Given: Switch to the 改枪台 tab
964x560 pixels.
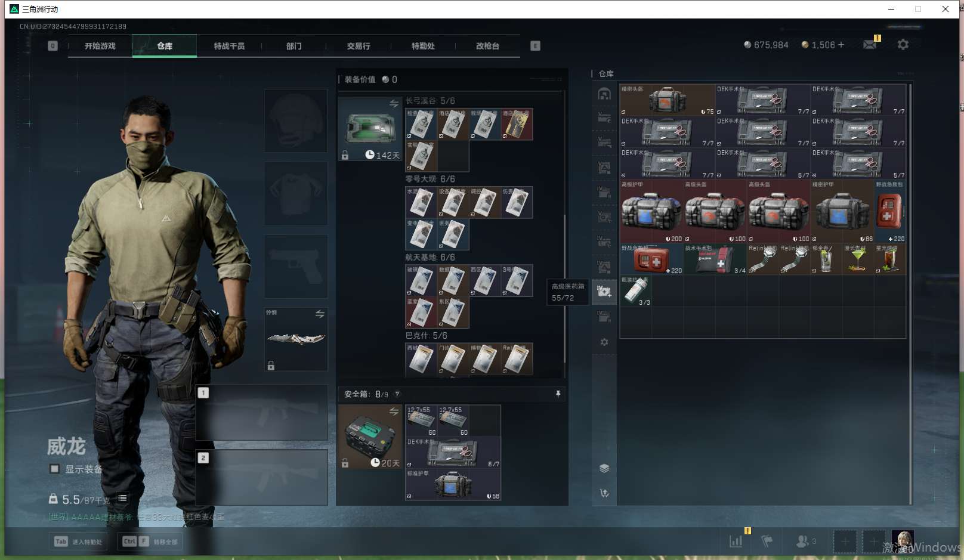Looking at the screenshot, I should pos(487,46).
